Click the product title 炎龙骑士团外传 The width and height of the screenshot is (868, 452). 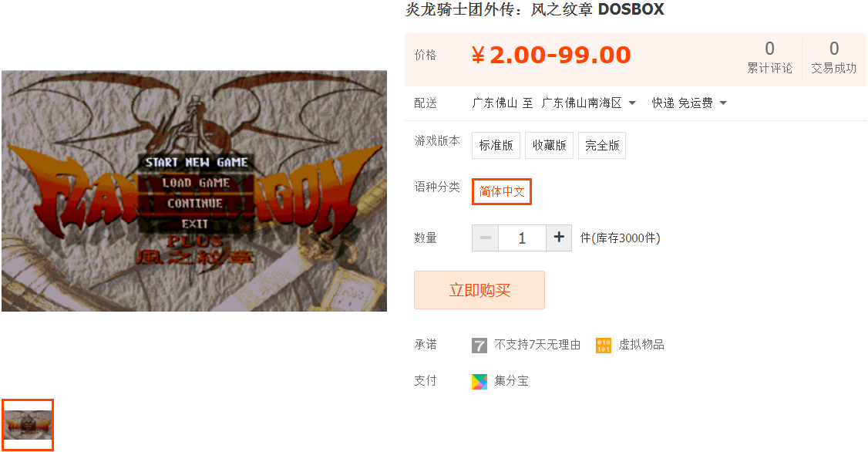(460, 9)
